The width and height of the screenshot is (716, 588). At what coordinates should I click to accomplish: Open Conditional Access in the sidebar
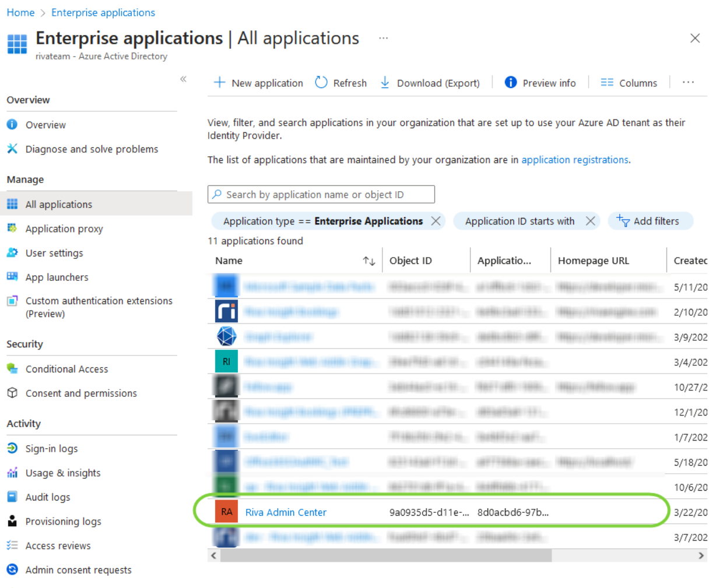coord(66,369)
